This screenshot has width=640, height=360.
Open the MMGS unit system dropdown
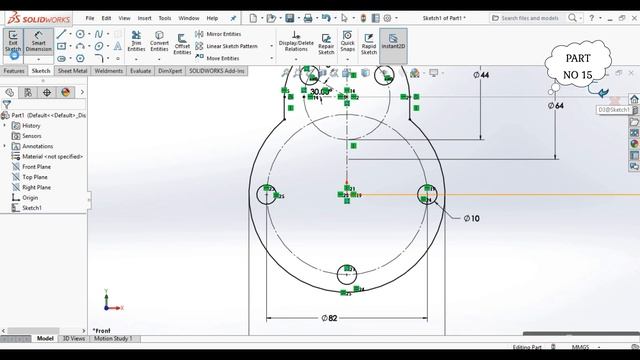pos(599,347)
